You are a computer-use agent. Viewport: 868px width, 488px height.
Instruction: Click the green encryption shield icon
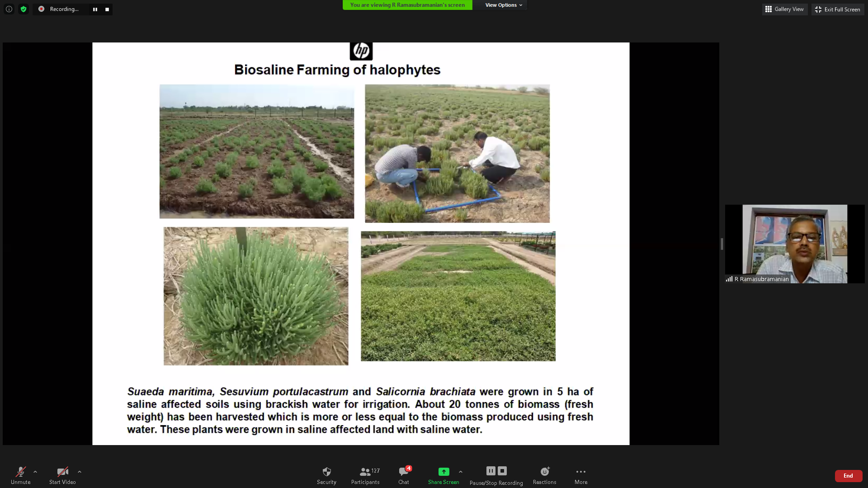point(24,9)
